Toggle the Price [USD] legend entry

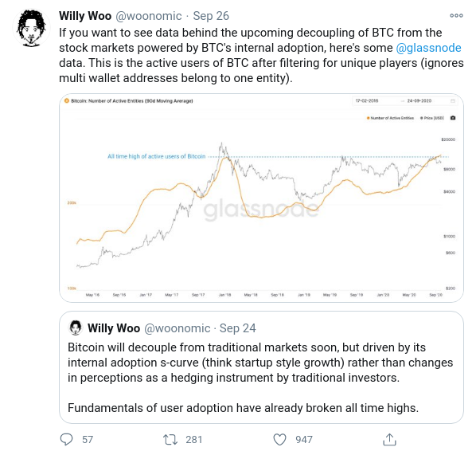click(432, 118)
